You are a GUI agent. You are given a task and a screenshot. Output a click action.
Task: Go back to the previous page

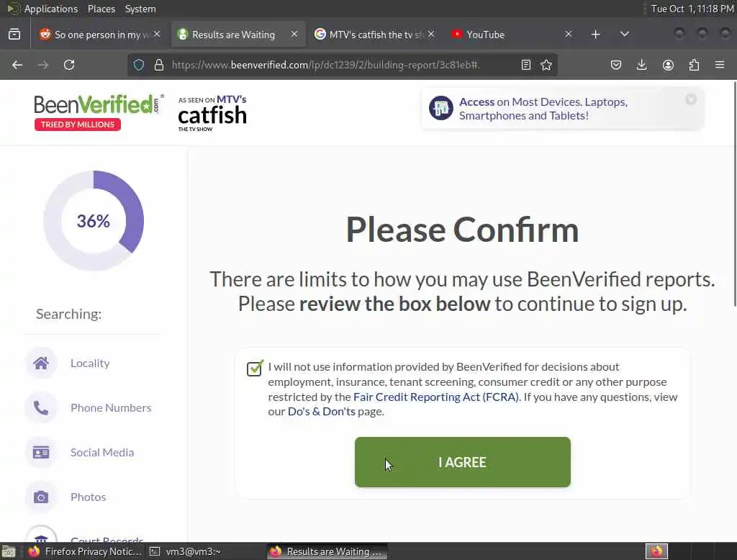pos(17,65)
